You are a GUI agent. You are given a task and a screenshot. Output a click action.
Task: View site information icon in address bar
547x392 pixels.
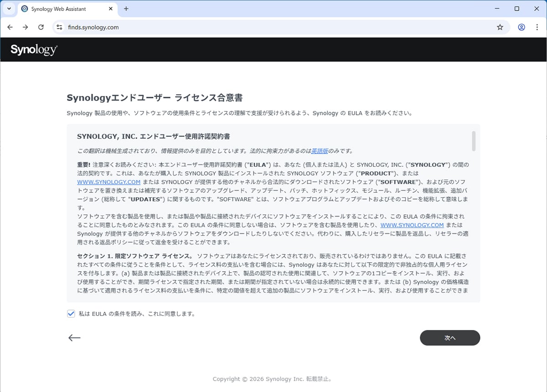[x=59, y=27]
